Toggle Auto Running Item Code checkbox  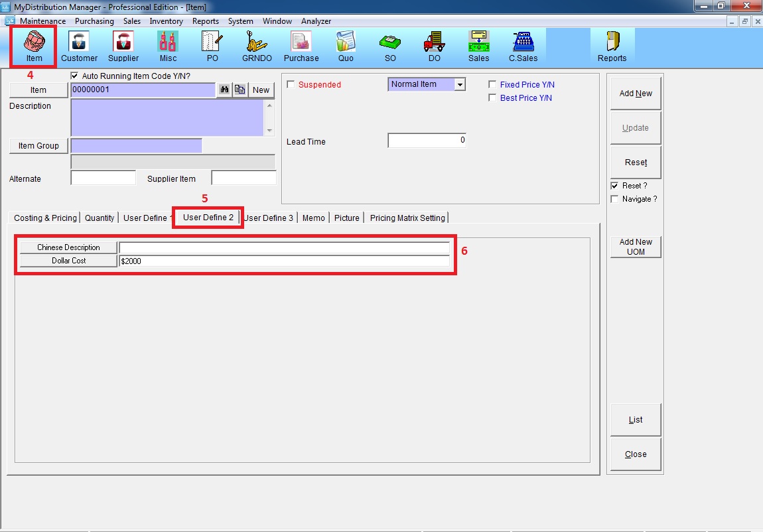pyautogui.click(x=74, y=76)
